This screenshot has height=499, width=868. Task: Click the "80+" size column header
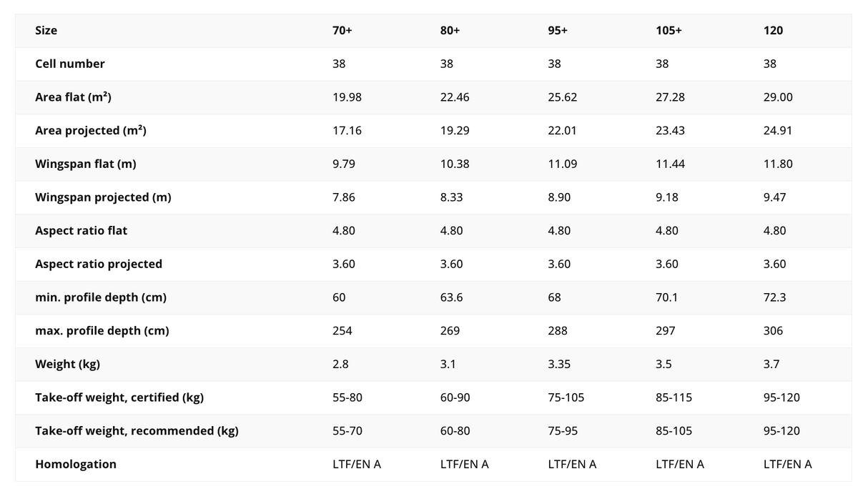tap(450, 31)
